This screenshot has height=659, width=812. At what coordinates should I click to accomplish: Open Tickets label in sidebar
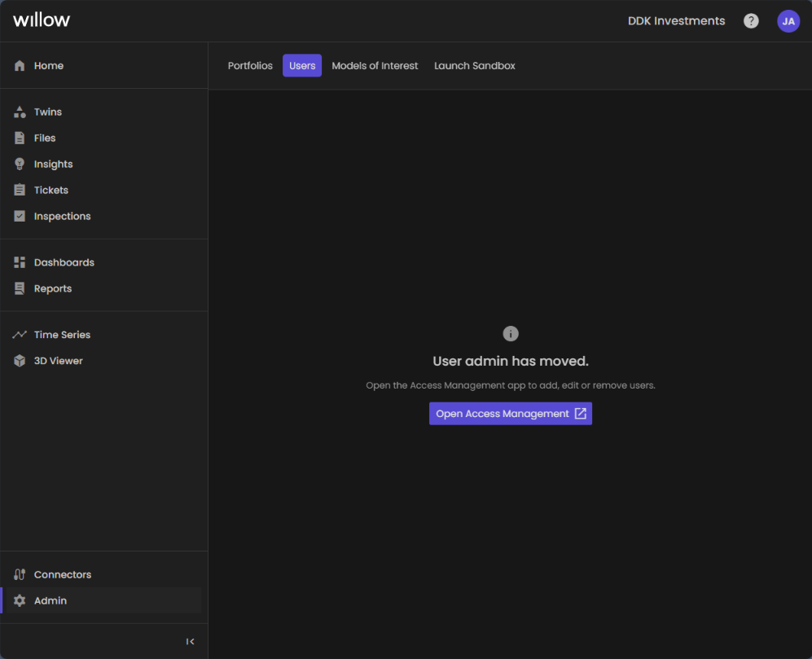coord(50,190)
